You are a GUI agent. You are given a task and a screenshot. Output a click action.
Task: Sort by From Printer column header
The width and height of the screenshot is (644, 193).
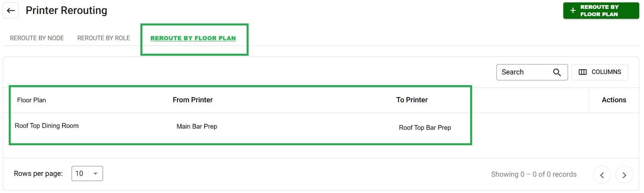pos(193,100)
